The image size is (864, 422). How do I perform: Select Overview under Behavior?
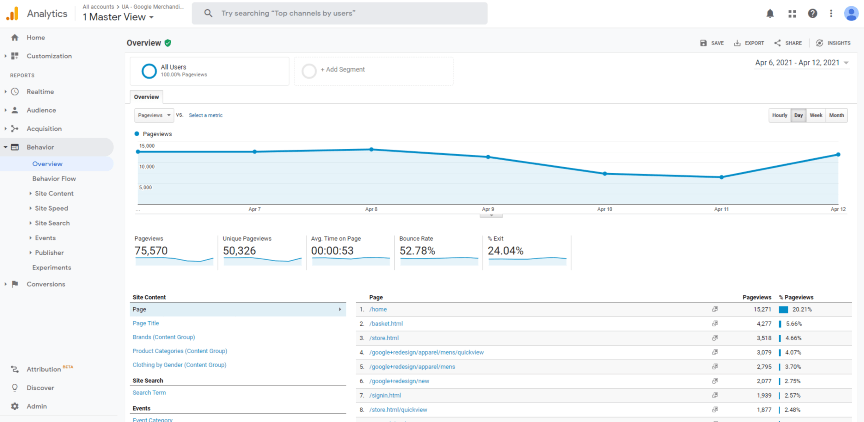tap(47, 164)
